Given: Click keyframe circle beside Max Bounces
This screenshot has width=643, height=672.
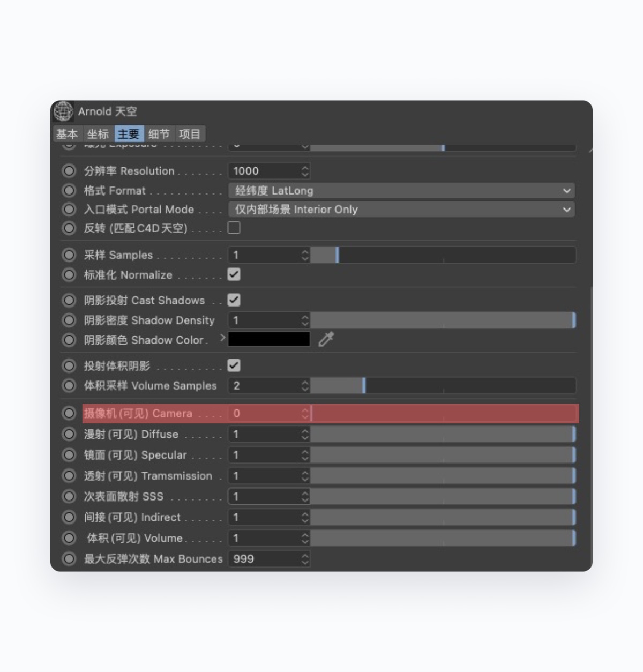Looking at the screenshot, I should (69, 559).
